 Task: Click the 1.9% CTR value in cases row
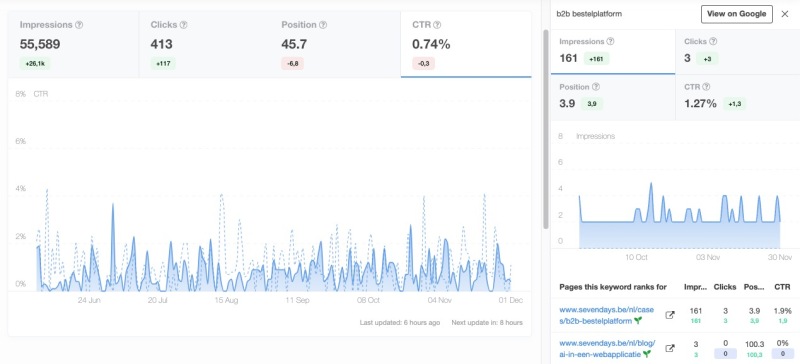pyautogui.click(x=783, y=311)
